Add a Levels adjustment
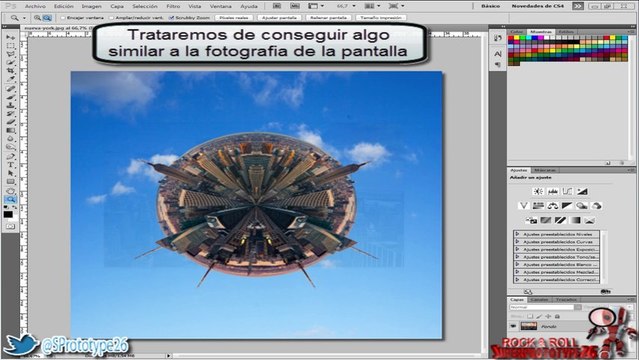The width and height of the screenshot is (639, 360). [x=553, y=191]
